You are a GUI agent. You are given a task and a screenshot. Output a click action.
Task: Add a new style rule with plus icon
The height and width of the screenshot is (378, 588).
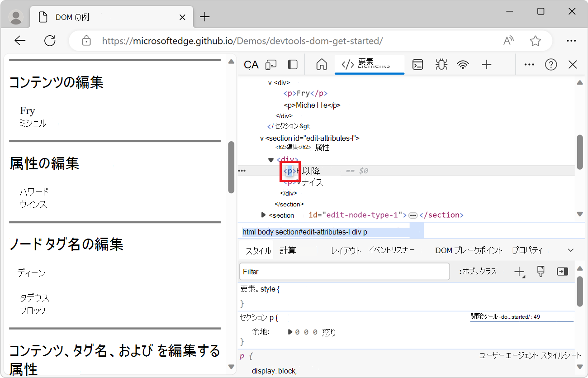519,272
